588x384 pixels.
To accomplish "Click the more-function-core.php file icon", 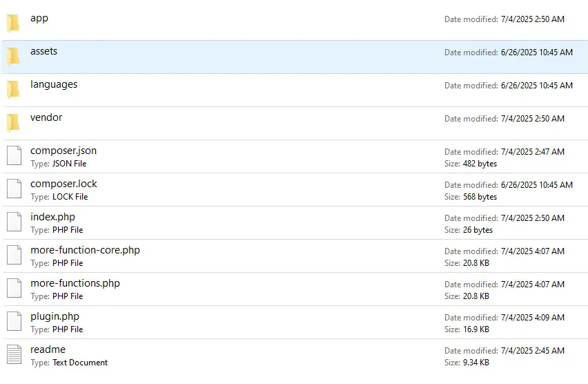I will (x=14, y=256).
